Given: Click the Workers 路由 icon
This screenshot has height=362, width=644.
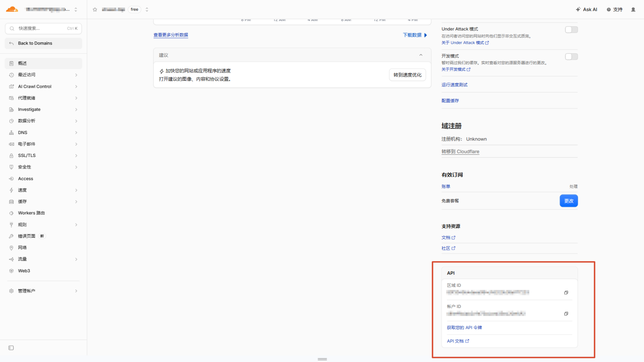Looking at the screenshot, I should pos(11,213).
